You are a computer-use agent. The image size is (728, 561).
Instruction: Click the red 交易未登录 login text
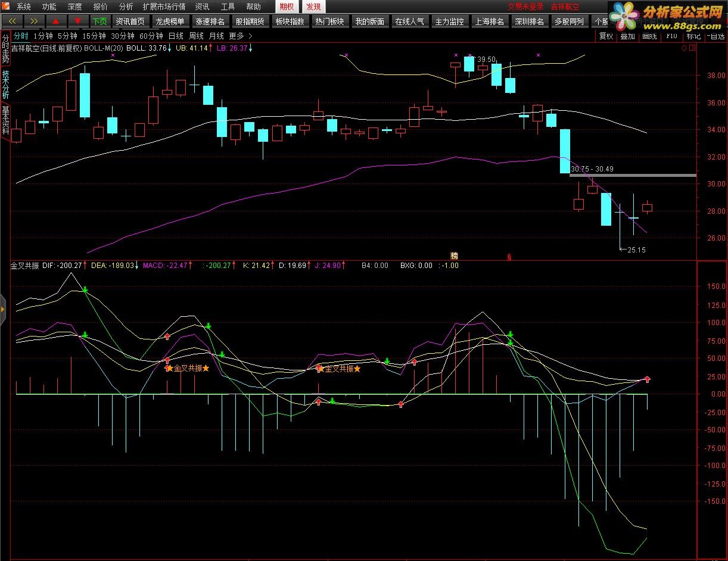coord(525,7)
